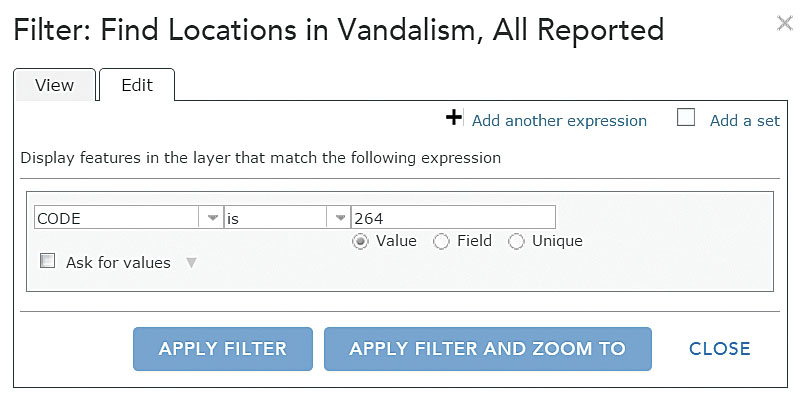Click the plus icon for adding an expression

coord(454,118)
